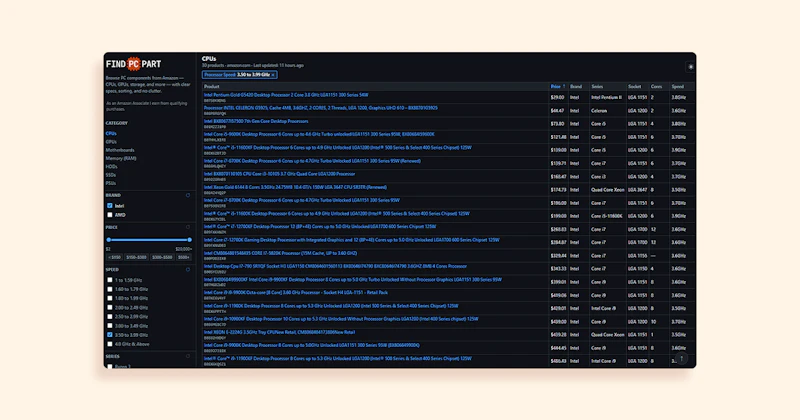Check the 2.50 to 2.99 GHz speed box
Viewport: 800px width, 420px height.
pos(110,316)
